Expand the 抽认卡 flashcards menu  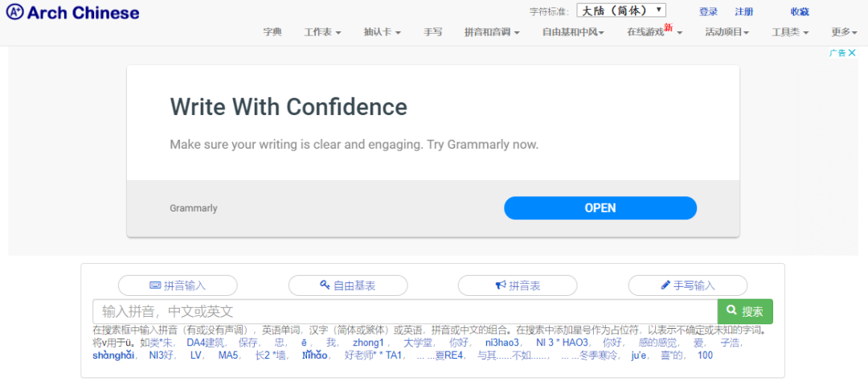(x=383, y=32)
